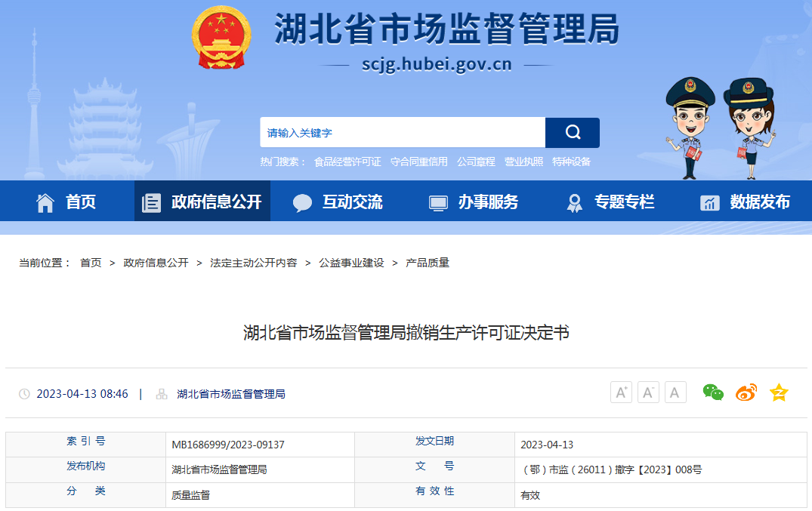Click the article title 撤销生产许可证决定书
Screen dimensions: 812x511
[406, 332]
